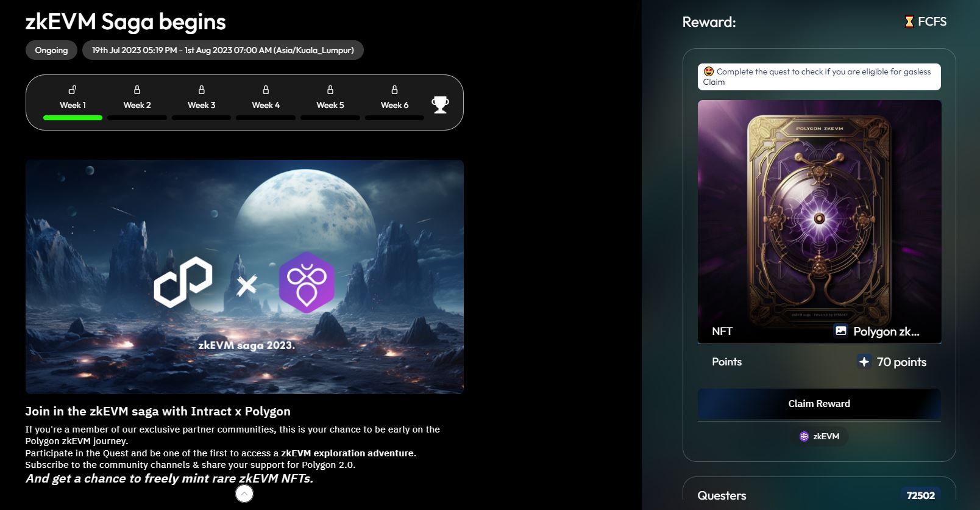980x510 pixels.
Task: Click the 'Polygon zk...' NFT name
Action: tap(886, 331)
